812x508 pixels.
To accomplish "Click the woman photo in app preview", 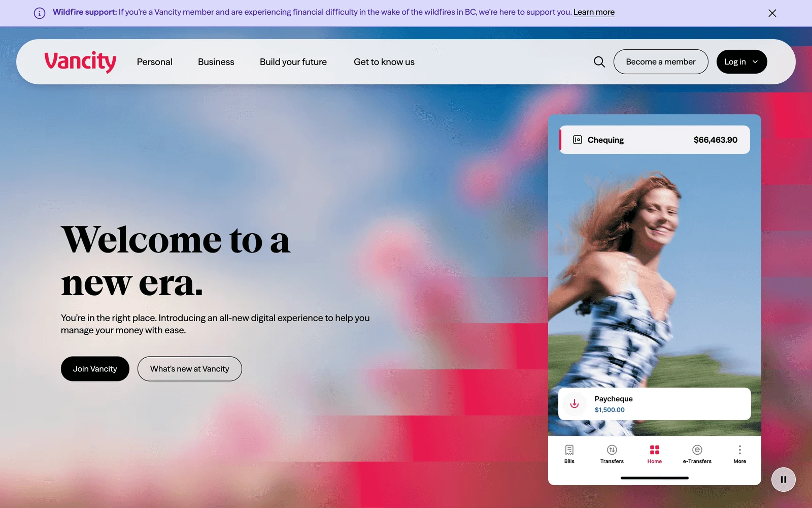I will click(655, 274).
